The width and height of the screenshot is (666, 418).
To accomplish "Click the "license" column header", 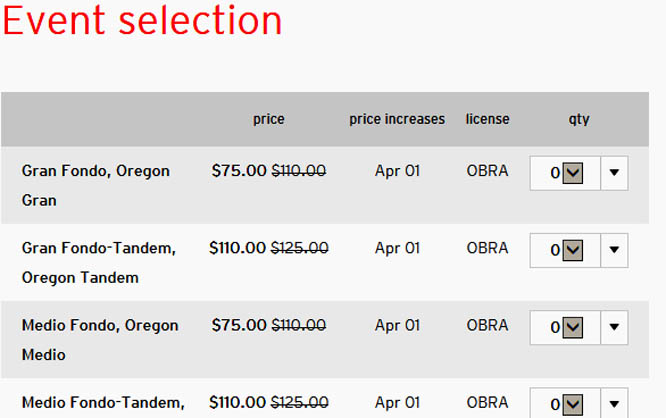I will pyautogui.click(x=487, y=119).
